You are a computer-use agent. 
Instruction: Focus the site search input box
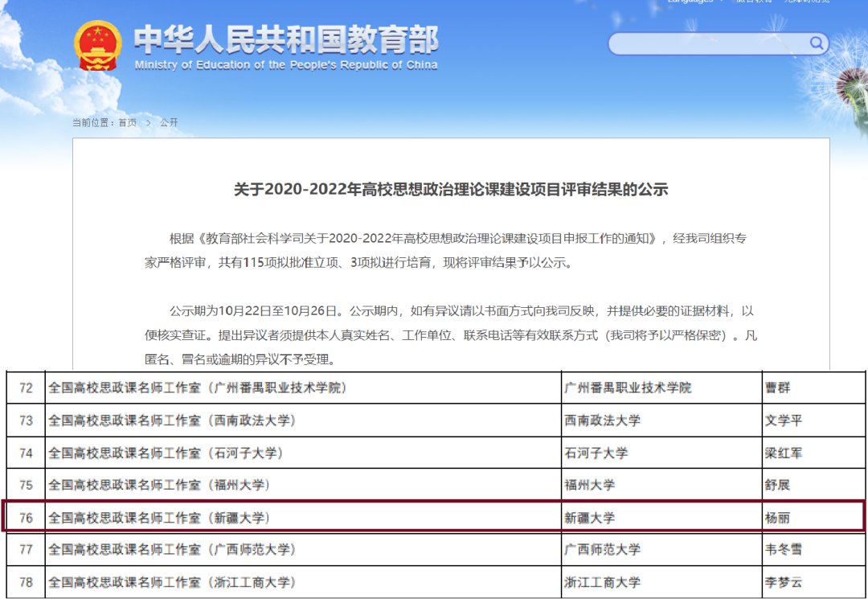[707, 43]
